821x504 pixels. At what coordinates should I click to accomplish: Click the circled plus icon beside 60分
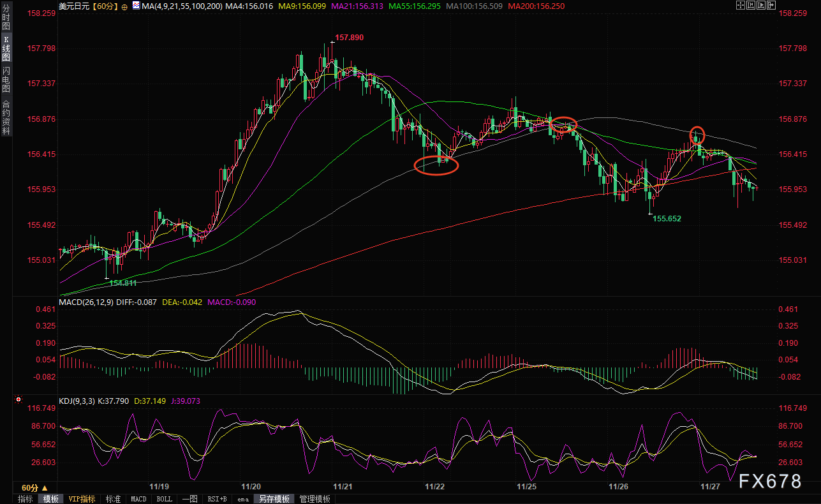124,6
